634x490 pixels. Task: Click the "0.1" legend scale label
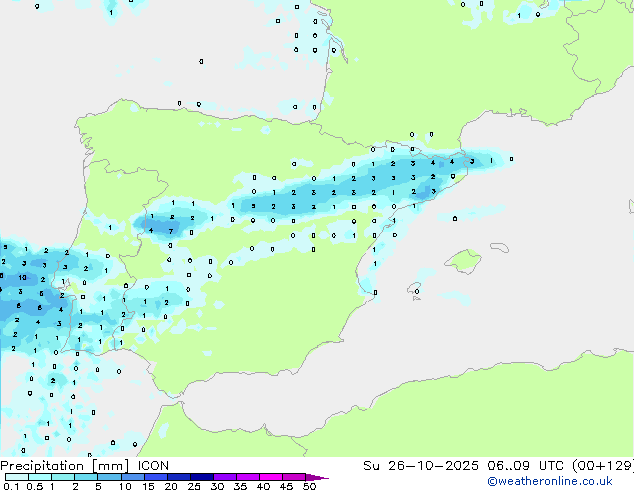[11, 486]
